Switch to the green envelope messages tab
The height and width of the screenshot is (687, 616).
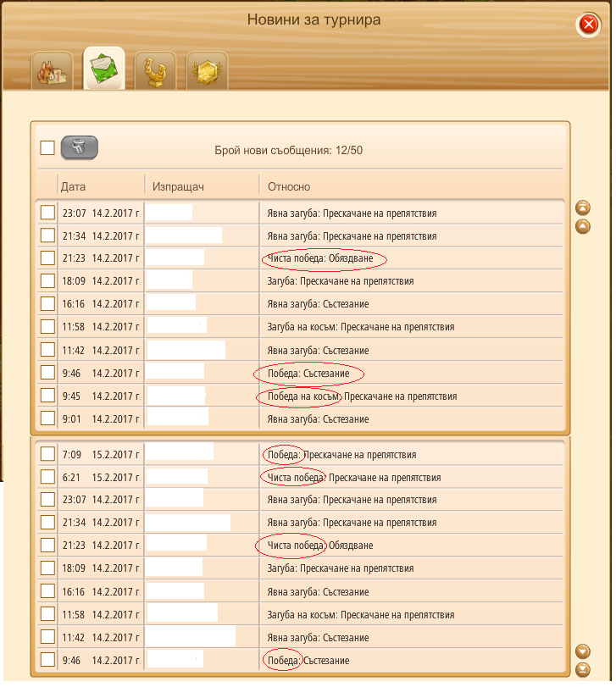coord(104,69)
